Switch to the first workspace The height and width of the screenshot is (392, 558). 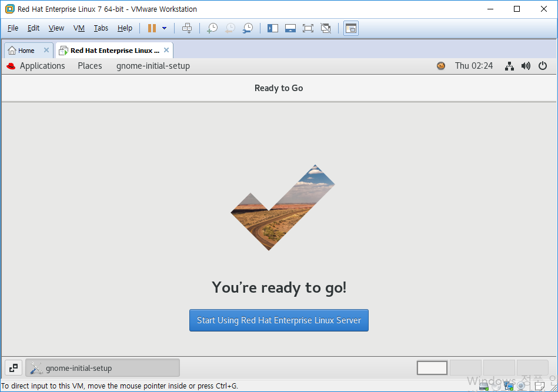432,368
